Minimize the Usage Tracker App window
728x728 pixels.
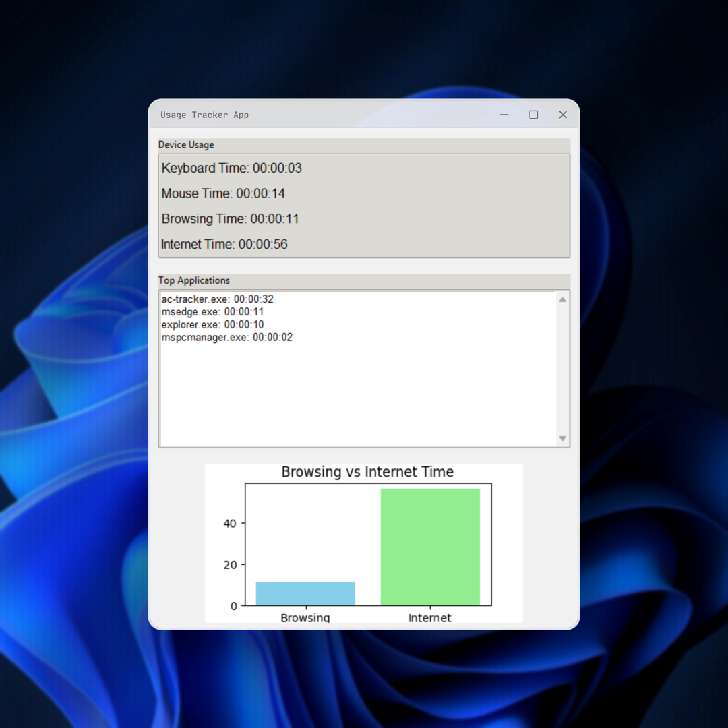[x=504, y=115]
